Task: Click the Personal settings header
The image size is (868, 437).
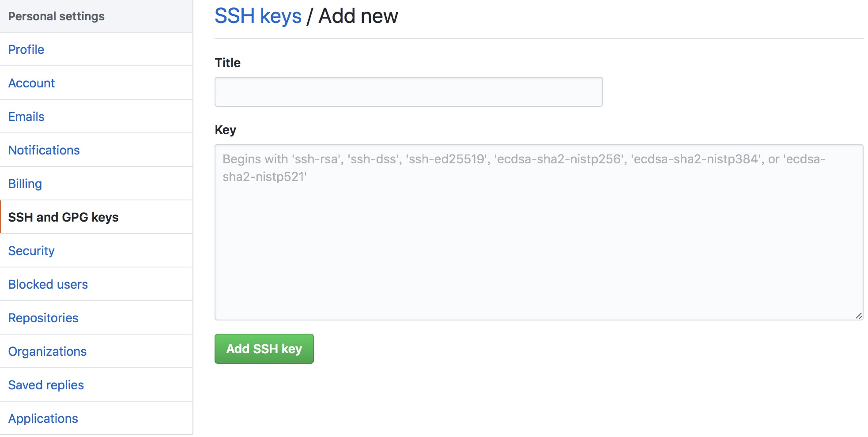Action: (56, 16)
